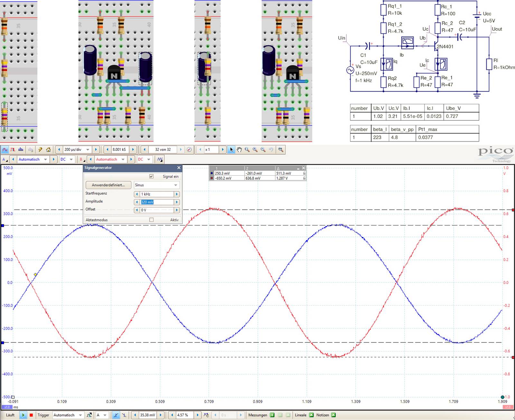515x420 pixels.
Task: Open Trigger mode 'Automatisch' dropdown
Action: (80, 415)
